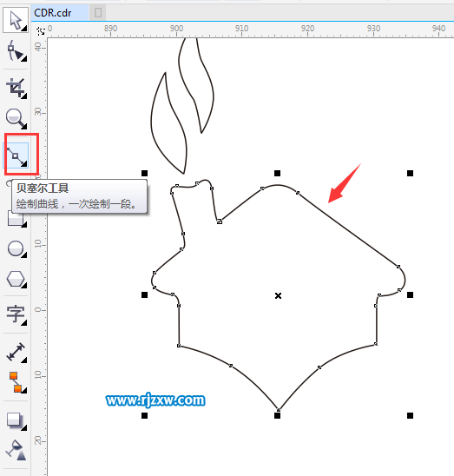Click the top-center selection handle

pyautogui.click(x=277, y=173)
